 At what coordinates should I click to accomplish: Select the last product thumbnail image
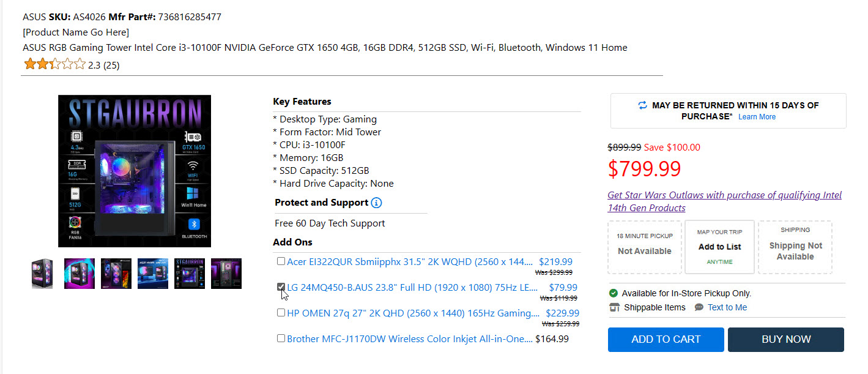point(226,274)
